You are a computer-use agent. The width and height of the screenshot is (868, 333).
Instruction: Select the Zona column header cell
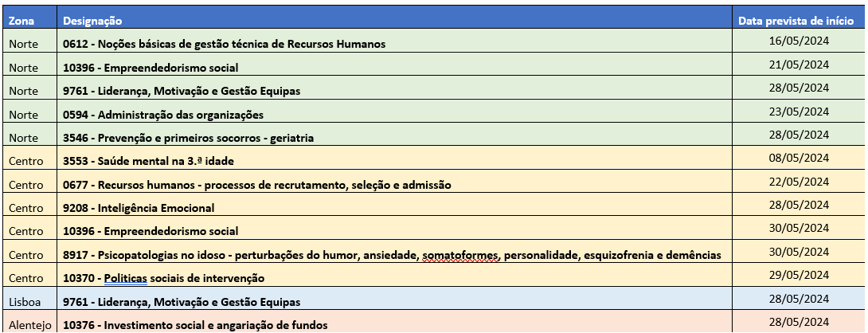30,21
